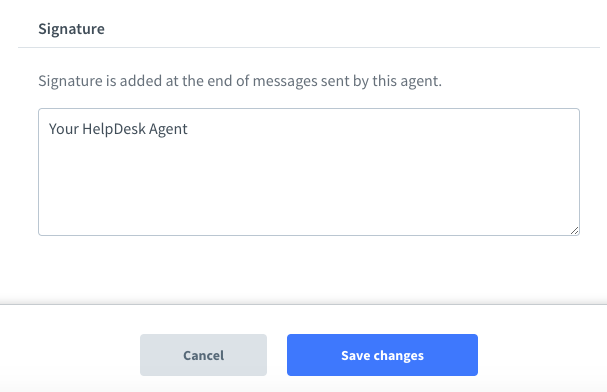Click the footer bar between the buttons

point(277,355)
